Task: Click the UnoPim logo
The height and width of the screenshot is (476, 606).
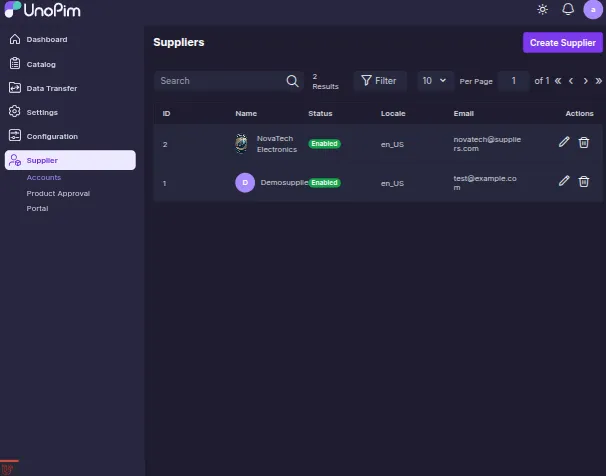Action: 43,10
